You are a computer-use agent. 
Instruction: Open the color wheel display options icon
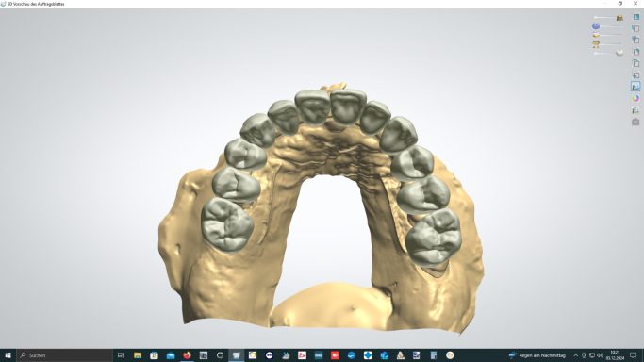point(636,98)
